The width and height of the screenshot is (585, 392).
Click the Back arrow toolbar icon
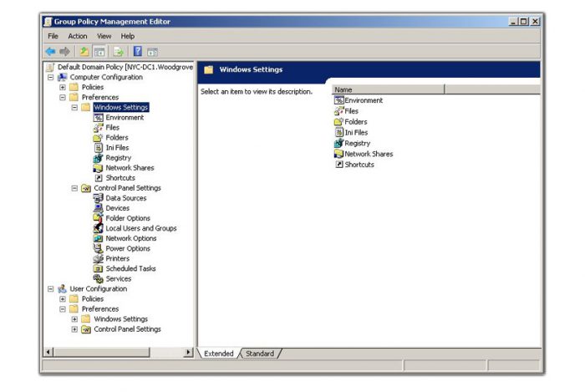[x=51, y=51]
